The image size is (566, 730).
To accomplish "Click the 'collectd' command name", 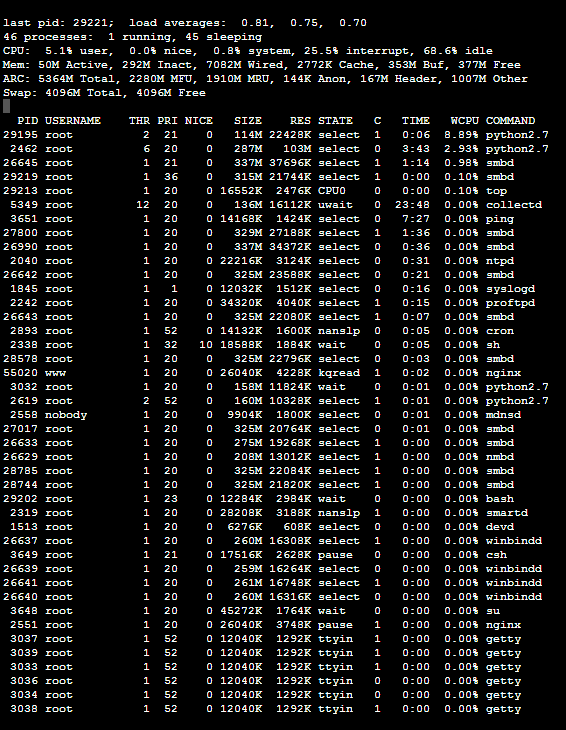I will 514,205.
